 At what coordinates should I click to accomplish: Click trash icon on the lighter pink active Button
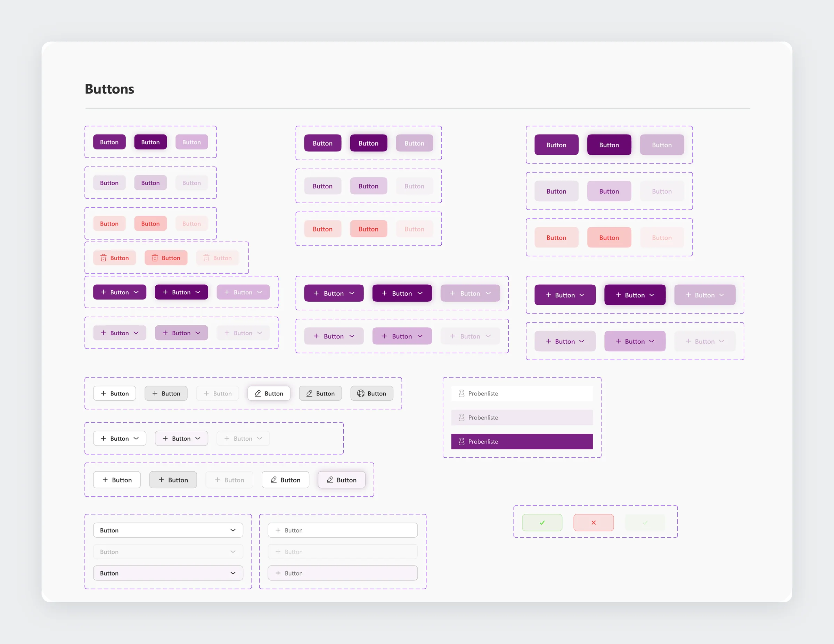(x=103, y=258)
